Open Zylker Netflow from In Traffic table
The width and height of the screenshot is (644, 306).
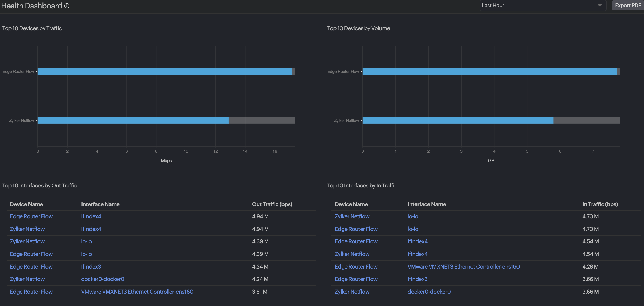click(352, 216)
